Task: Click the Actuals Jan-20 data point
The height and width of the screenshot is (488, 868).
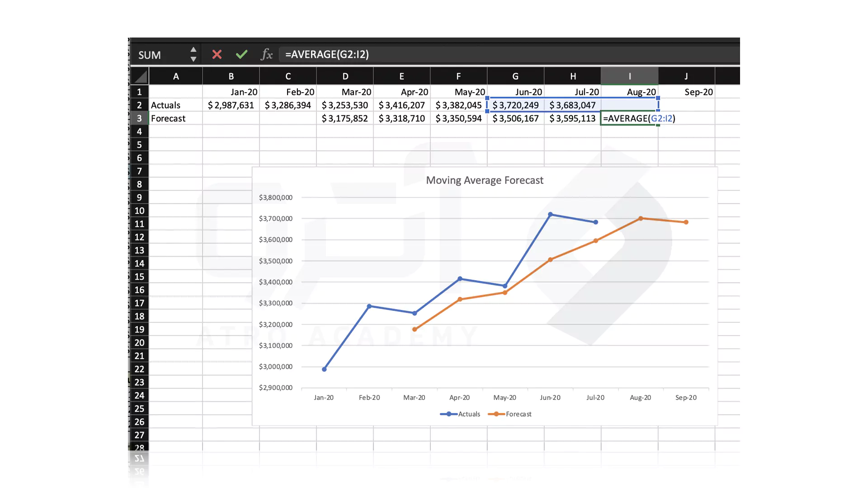Action: click(x=324, y=369)
